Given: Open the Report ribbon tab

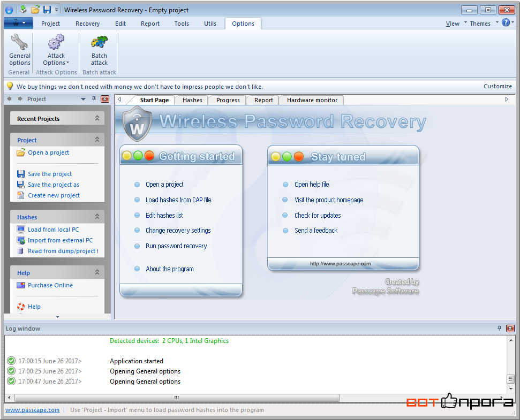Looking at the screenshot, I should (150, 24).
